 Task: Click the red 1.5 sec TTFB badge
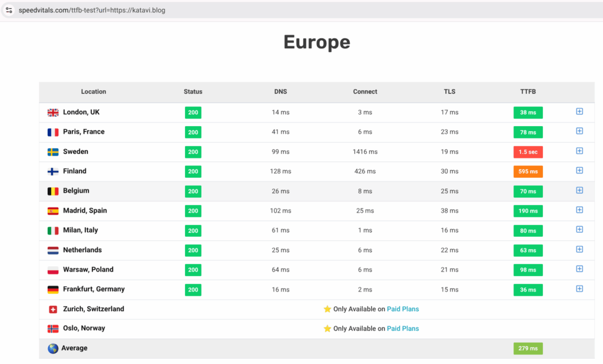tap(528, 152)
